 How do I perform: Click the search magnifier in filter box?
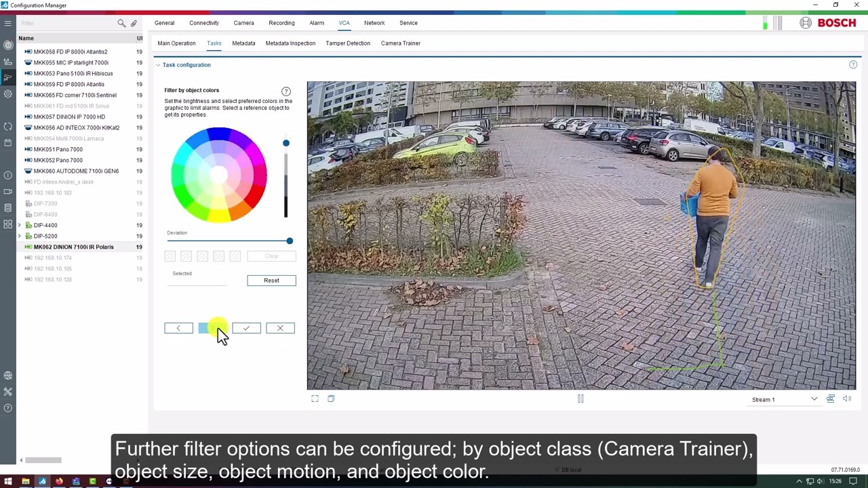[x=121, y=23]
